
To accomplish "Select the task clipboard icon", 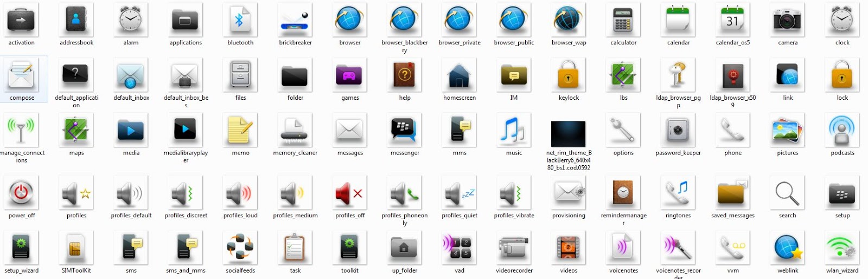I will click(295, 248).
